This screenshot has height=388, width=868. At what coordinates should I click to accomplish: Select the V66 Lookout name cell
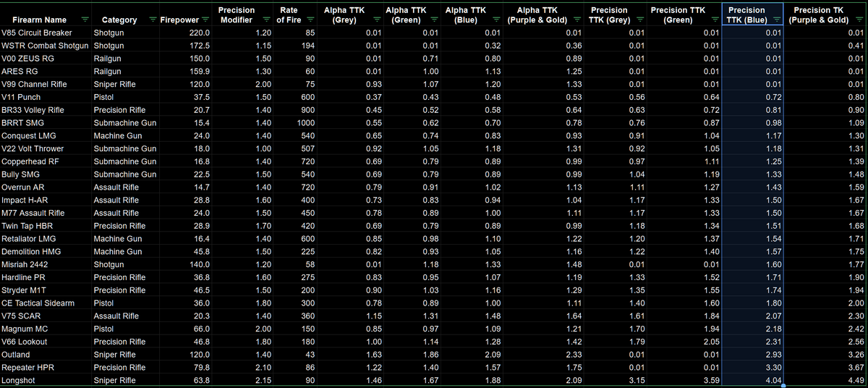(46, 341)
